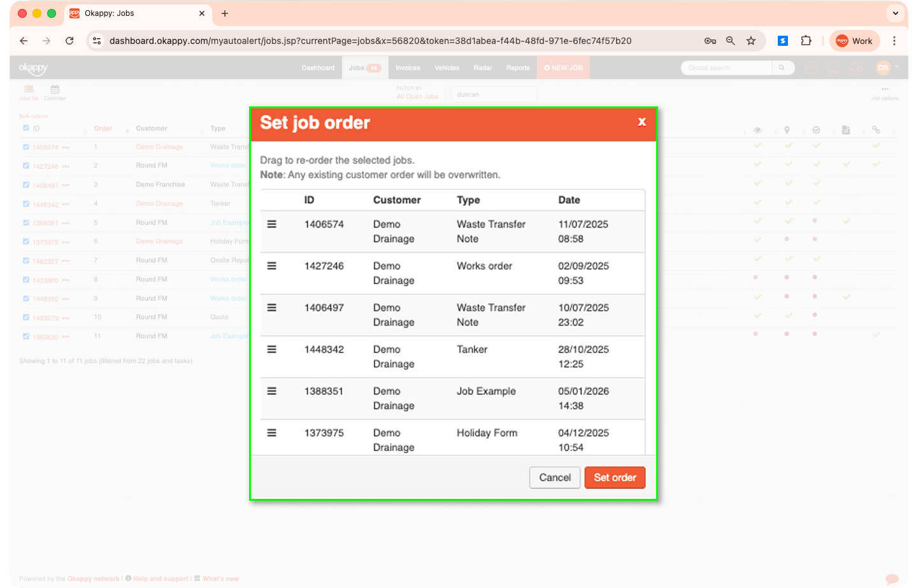The image size is (916, 588).
Task: Open the DR profile dropdown
Action: coord(885,68)
